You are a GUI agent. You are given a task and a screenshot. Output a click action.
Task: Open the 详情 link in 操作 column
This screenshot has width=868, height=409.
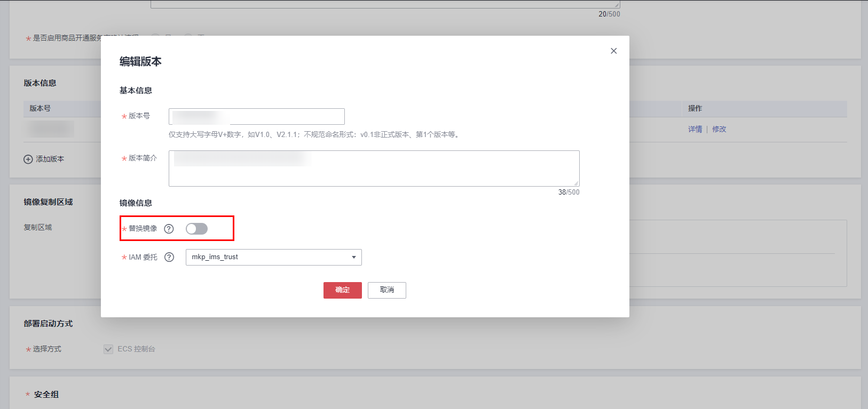695,129
